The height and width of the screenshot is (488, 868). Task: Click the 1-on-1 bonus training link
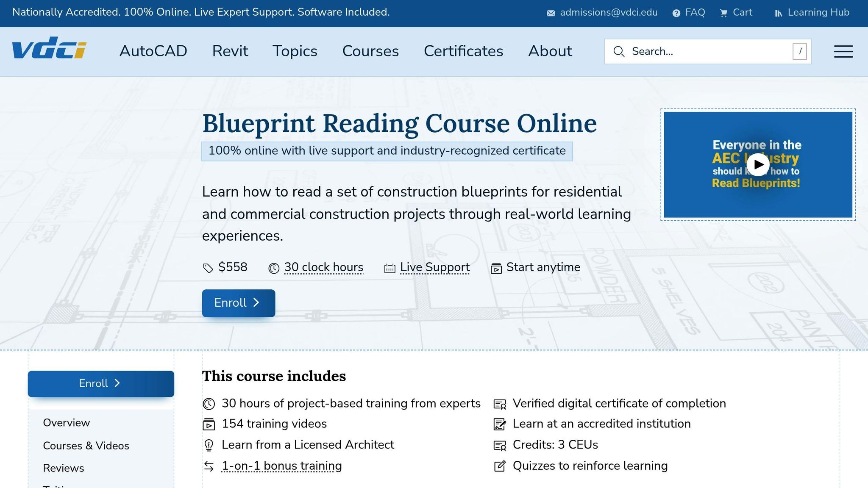[282, 466]
